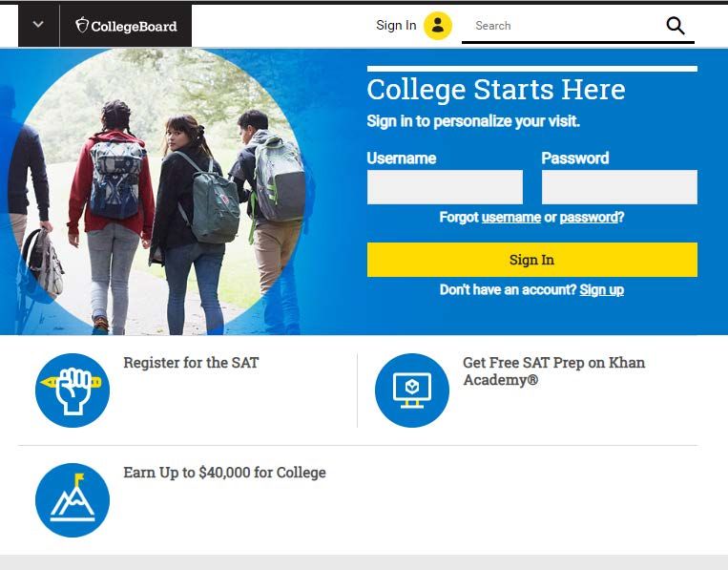Click the fist holding pencil icon
The image size is (728, 570).
[73, 391]
